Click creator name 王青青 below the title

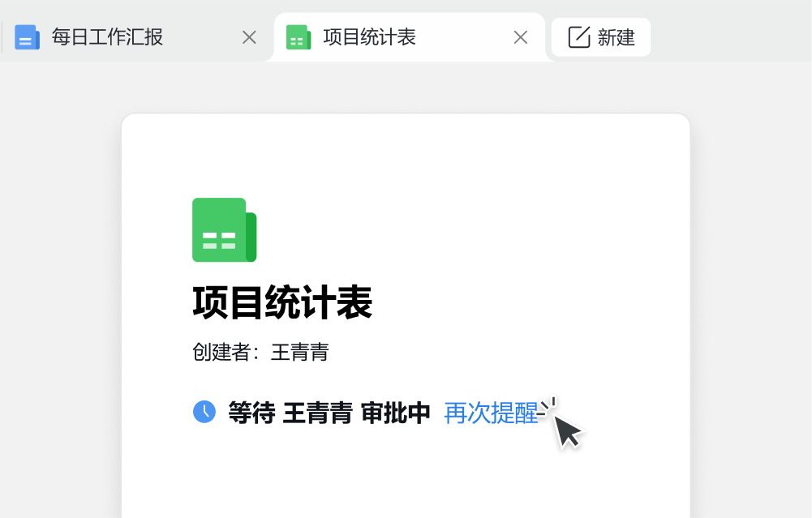tap(300, 353)
